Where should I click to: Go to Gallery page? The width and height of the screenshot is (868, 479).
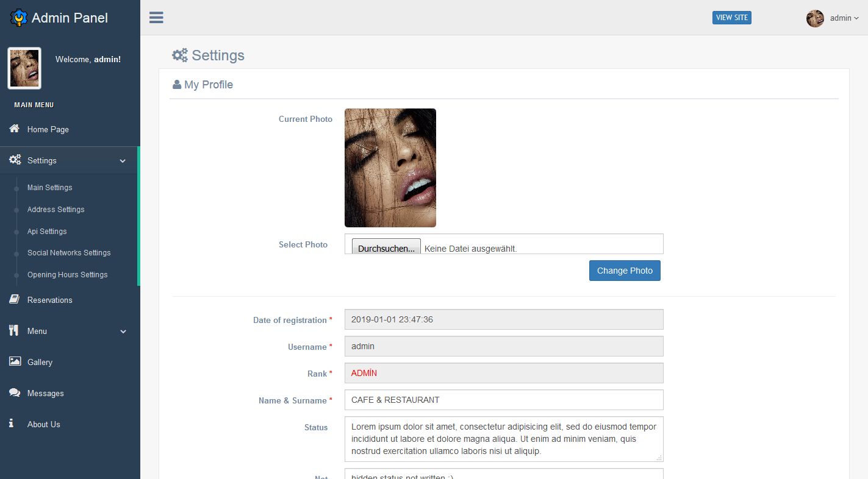point(40,362)
